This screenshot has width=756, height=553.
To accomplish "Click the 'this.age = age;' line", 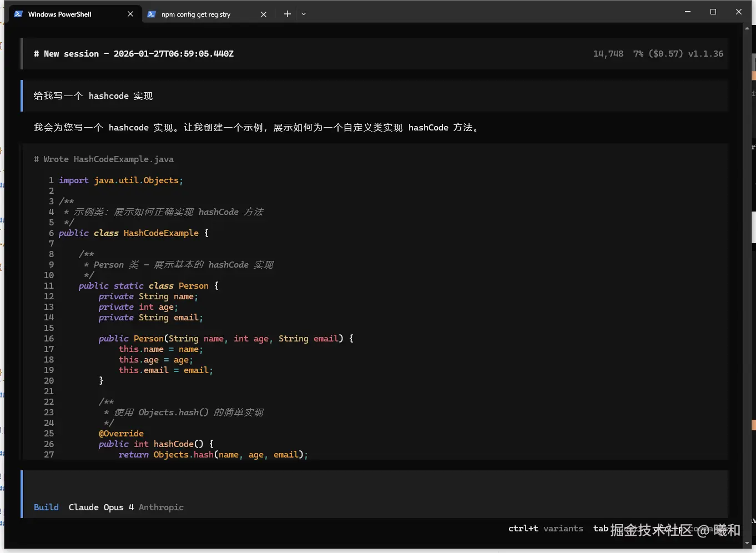I will click(x=156, y=360).
